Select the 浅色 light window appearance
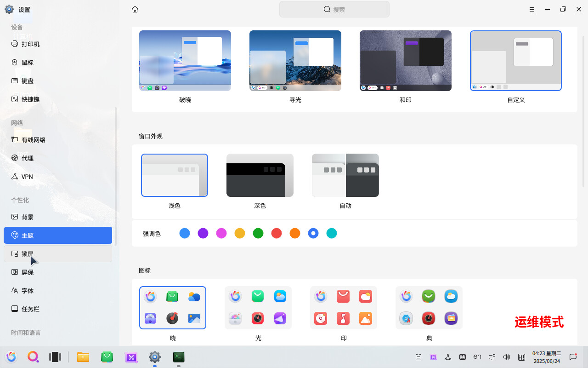The height and width of the screenshot is (368, 588). 175,175
